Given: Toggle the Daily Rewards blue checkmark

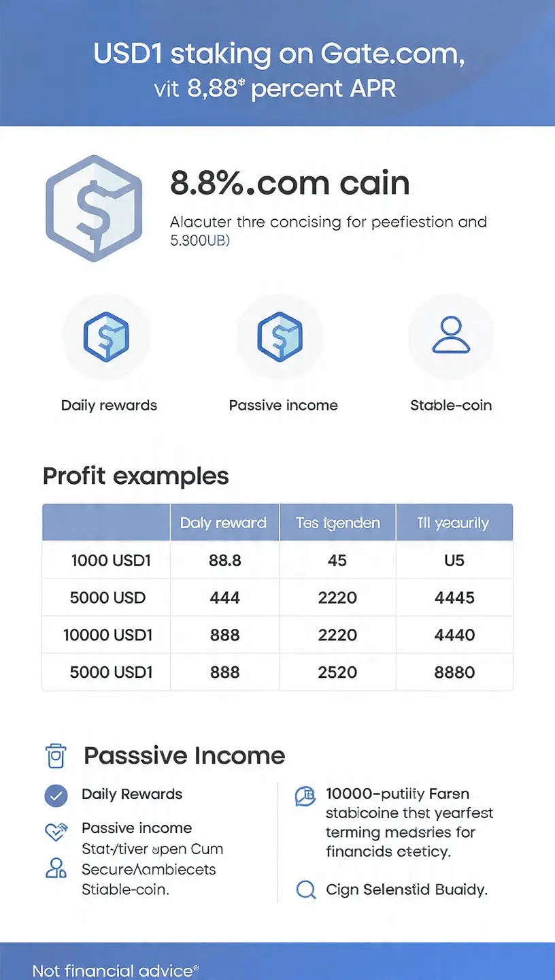Looking at the screenshot, I should point(56,795).
